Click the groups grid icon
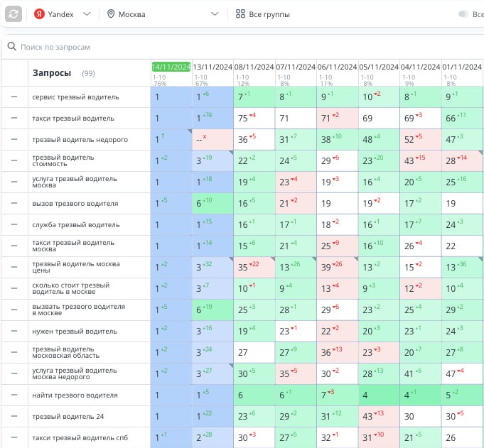 pos(240,14)
